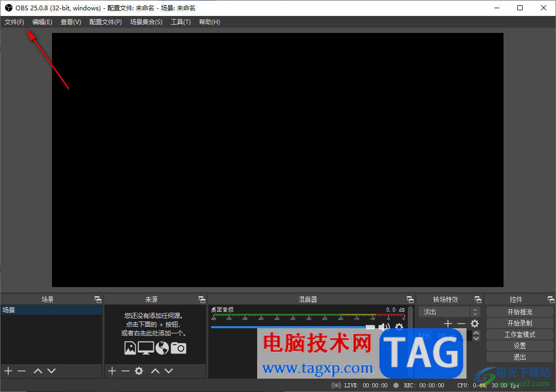Remove the transition with the minus icon
Viewport: 556px width, 392px height.
point(461,324)
